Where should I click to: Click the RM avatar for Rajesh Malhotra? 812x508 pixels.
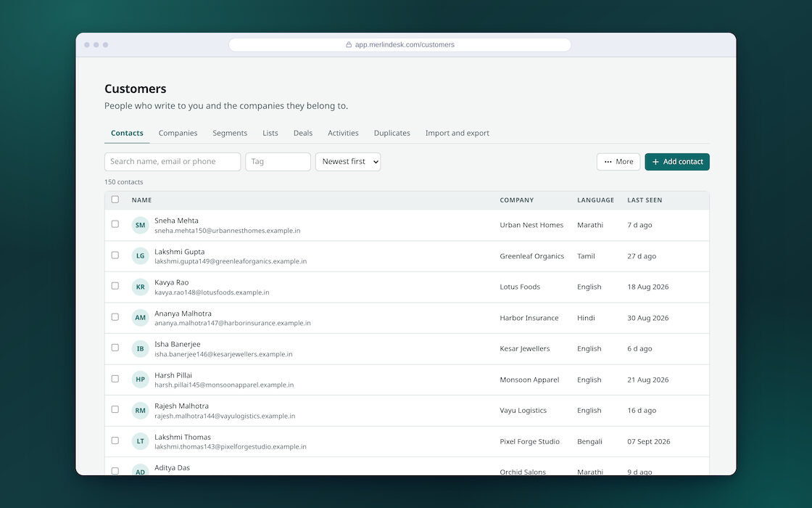click(141, 411)
